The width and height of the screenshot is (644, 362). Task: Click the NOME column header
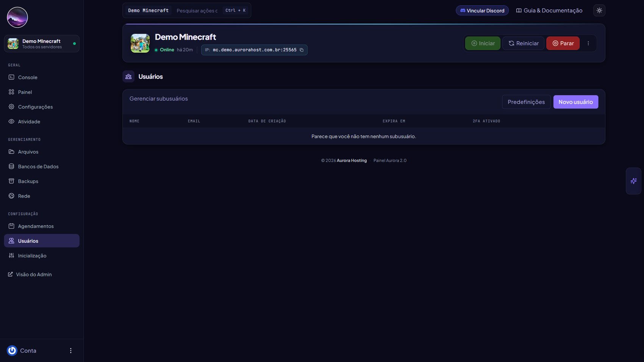pos(134,121)
